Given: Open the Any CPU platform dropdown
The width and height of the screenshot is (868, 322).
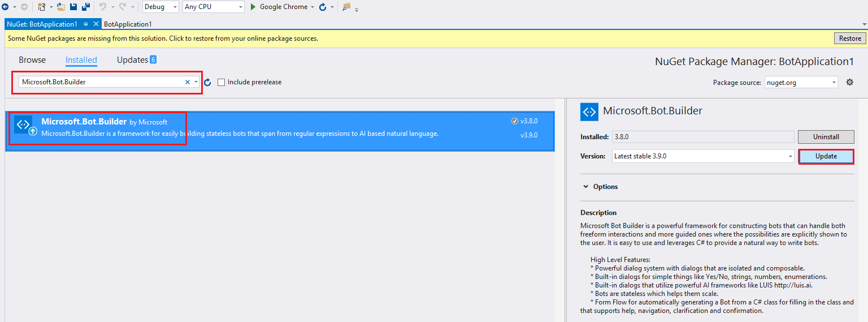Looking at the screenshot, I should [214, 7].
